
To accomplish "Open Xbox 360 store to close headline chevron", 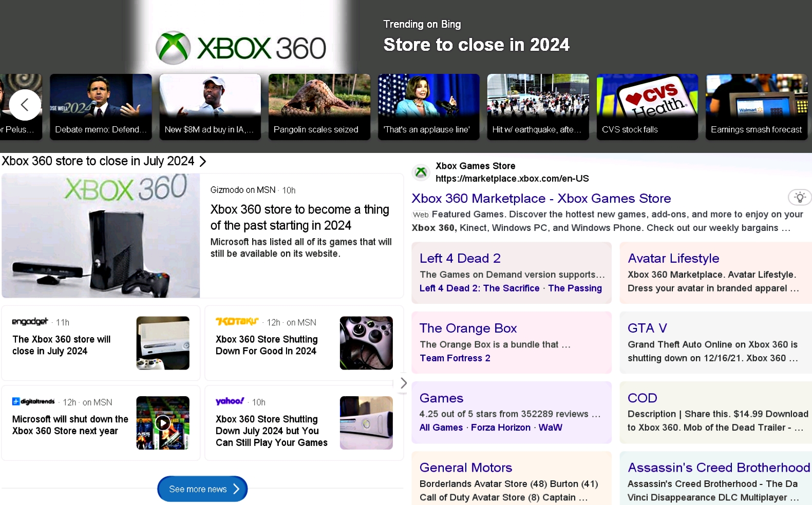I will (x=203, y=161).
